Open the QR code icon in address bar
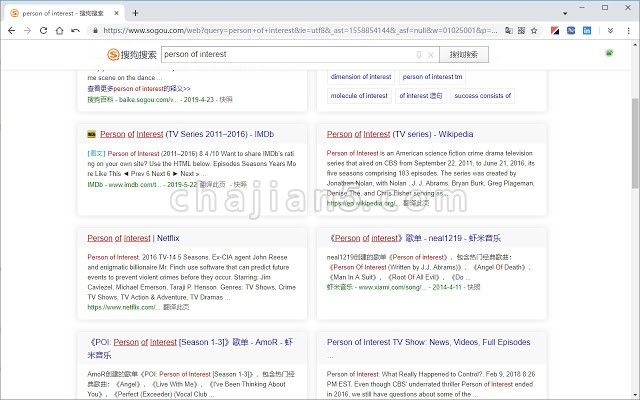The height and width of the screenshot is (400, 640). (x=521, y=31)
